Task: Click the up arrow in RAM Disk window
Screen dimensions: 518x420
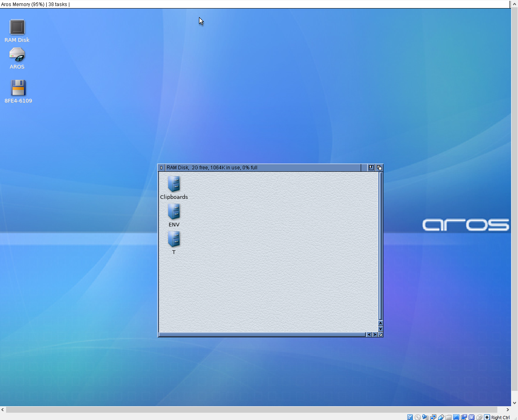Action: tap(381, 323)
